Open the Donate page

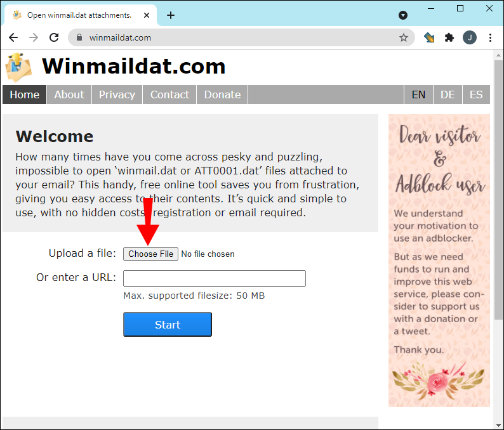[222, 94]
